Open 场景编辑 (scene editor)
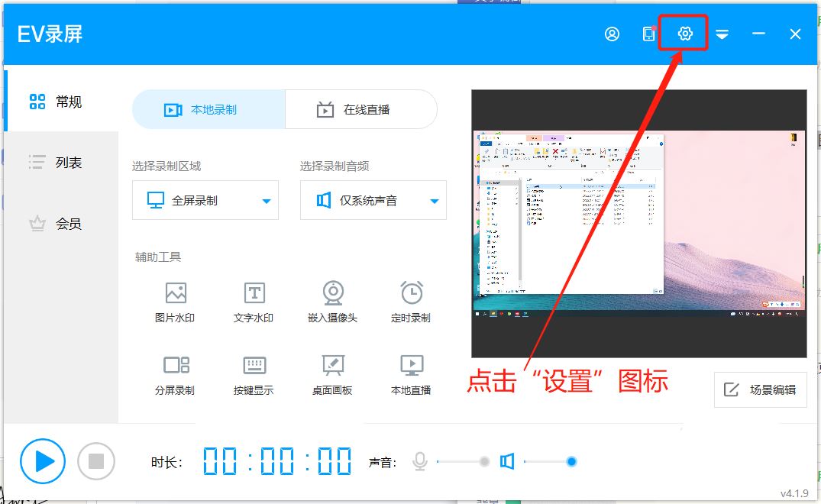This screenshot has width=821, height=504. click(x=760, y=389)
